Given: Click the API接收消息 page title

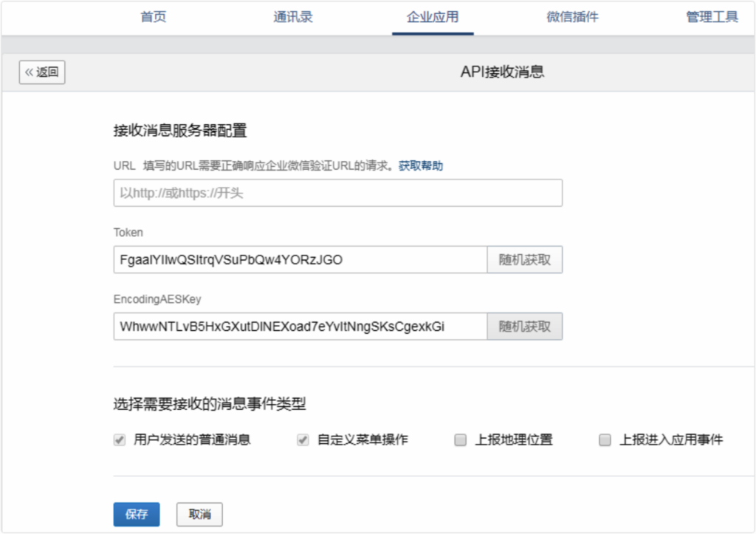Looking at the screenshot, I should [x=502, y=72].
